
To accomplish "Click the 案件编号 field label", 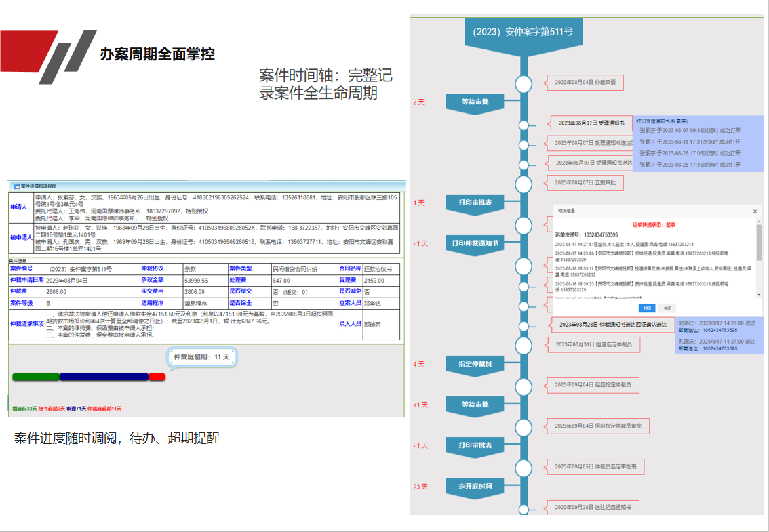I will tap(22, 268).
